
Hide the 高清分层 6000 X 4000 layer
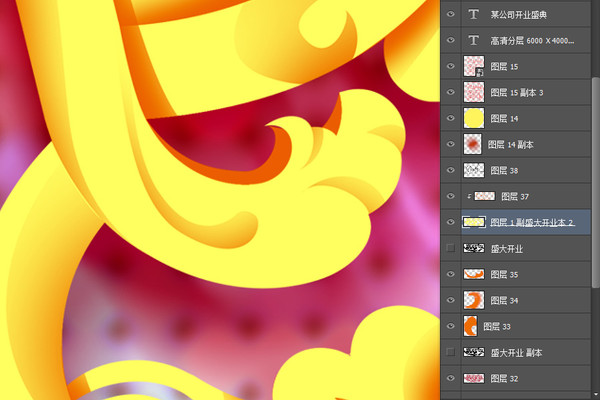tap(451, 40)
